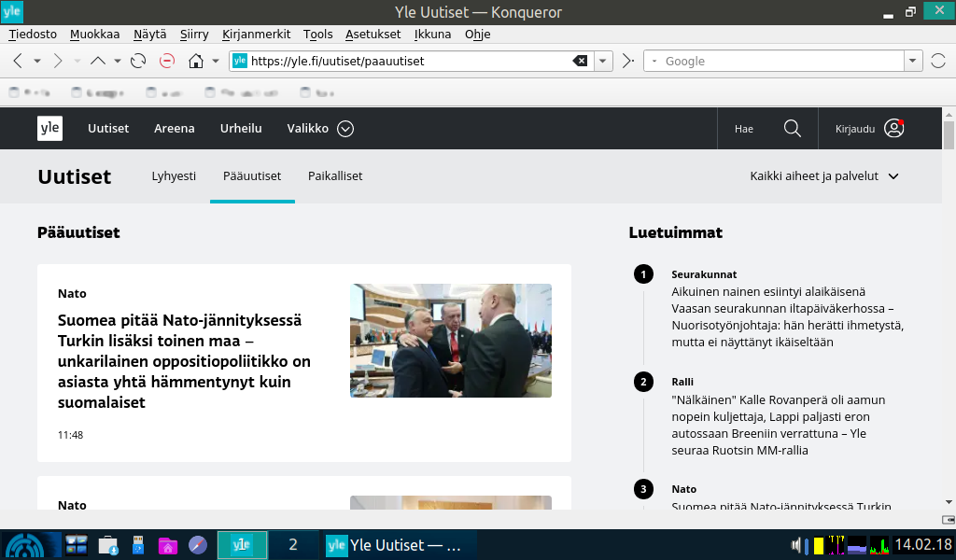Open the Home button dropdown arrow
956x560 pixels.
click(216, 61)
